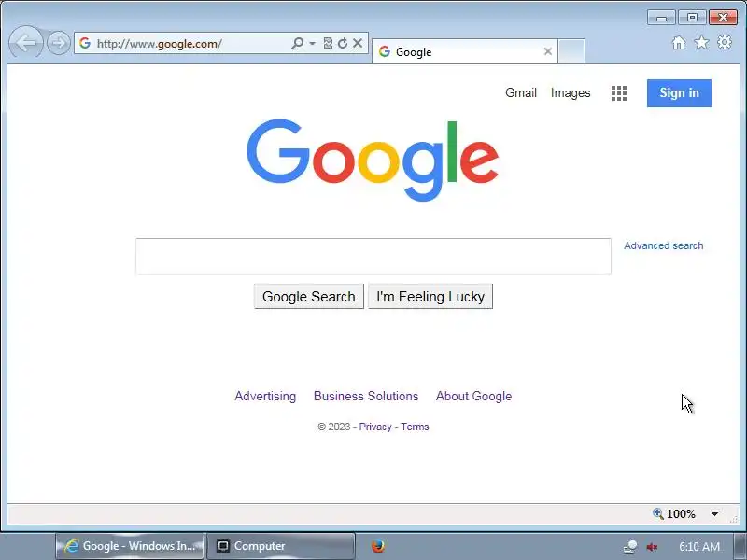Refresh the page with the reload icon
The width and height of the screenshot is (747, 560).
click(343, 43)
